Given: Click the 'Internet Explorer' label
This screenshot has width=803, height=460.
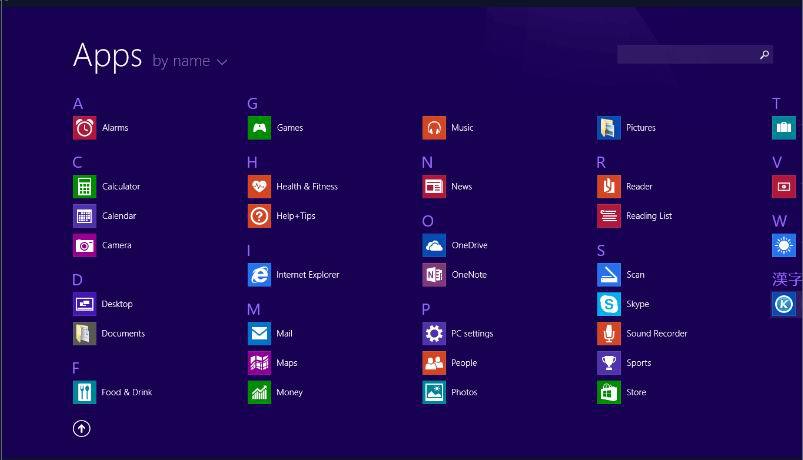Looking at the screenshot, I should pos(308,275).
